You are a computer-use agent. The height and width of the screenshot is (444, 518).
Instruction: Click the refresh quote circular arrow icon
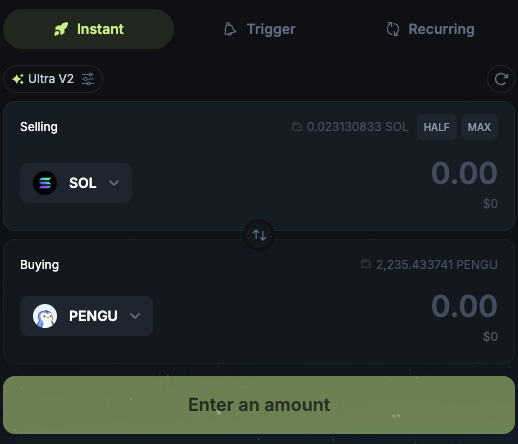pyautogui.click(x=501, y=79)
